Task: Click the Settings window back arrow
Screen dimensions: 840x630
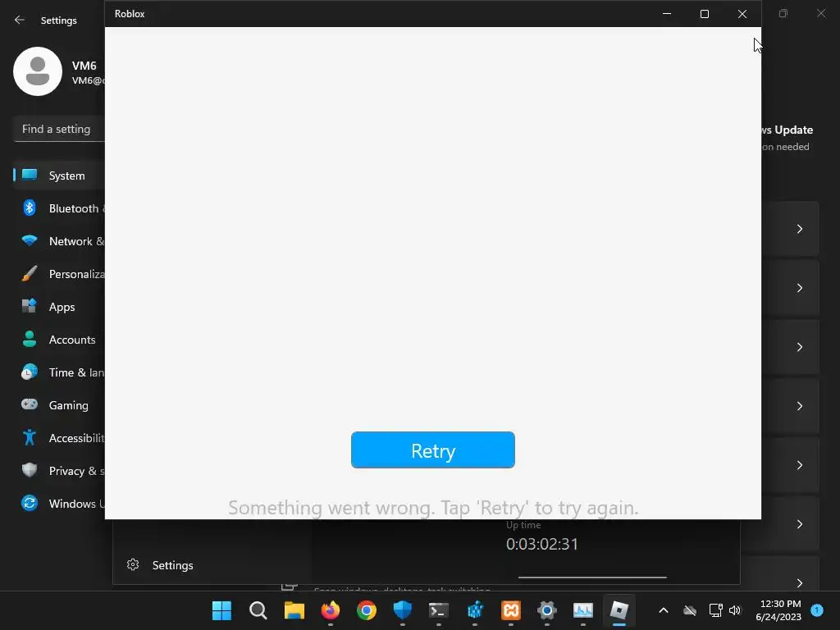Action: tap(20, 20)
